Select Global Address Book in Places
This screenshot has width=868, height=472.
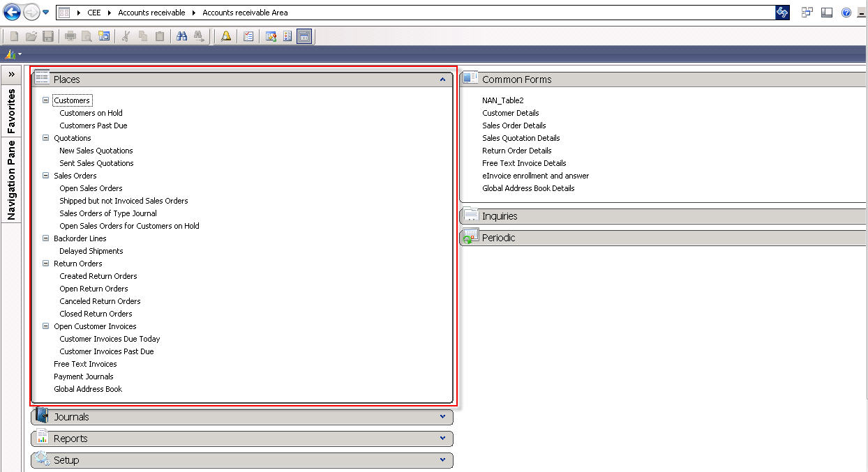pyautogui.click(x=88, y=389)
